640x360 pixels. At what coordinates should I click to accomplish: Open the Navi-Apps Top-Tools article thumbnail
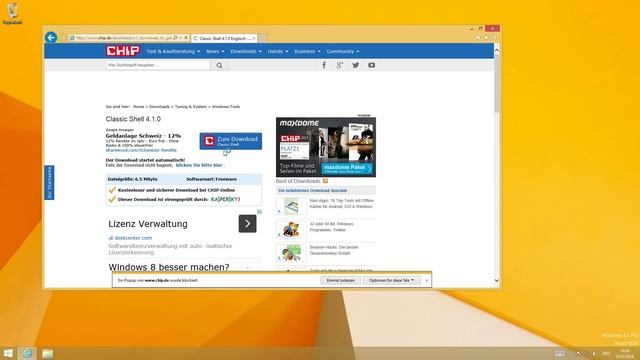[x=291, y=206]
